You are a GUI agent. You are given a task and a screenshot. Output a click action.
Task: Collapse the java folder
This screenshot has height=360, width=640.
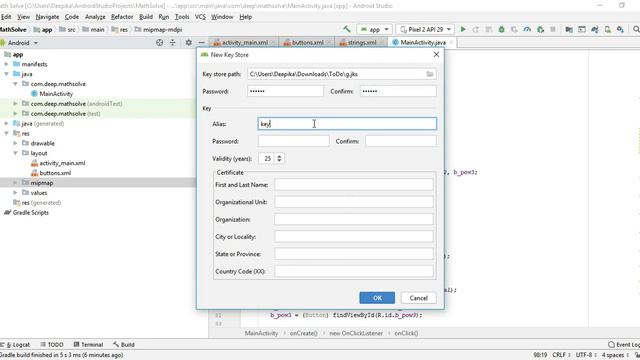tap(7, 74)
